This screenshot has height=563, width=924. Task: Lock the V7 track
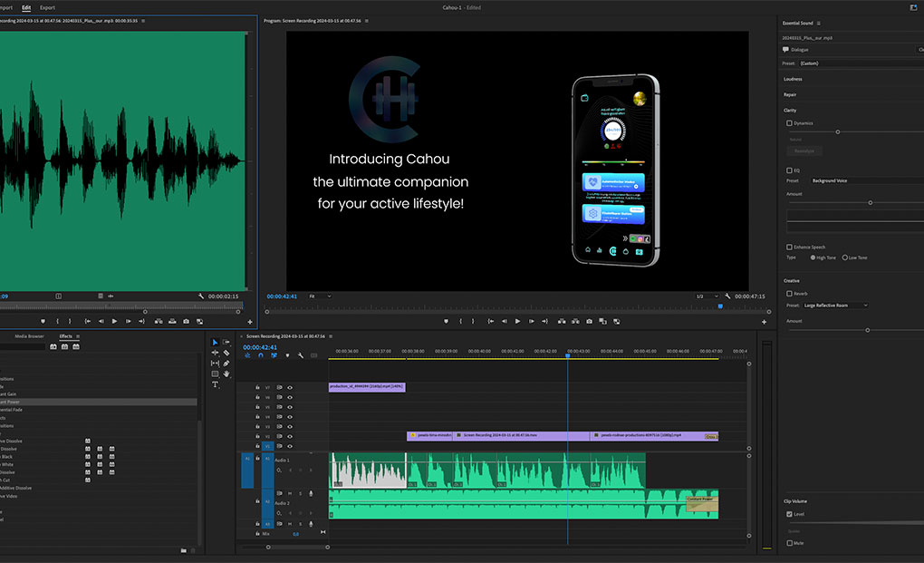pos(257,387)
